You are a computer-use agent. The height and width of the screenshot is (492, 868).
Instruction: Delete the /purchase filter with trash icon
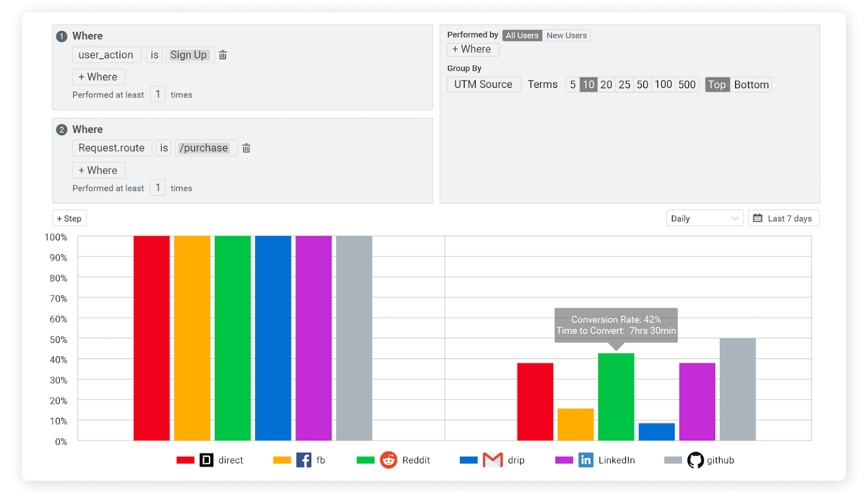[246, 148]
